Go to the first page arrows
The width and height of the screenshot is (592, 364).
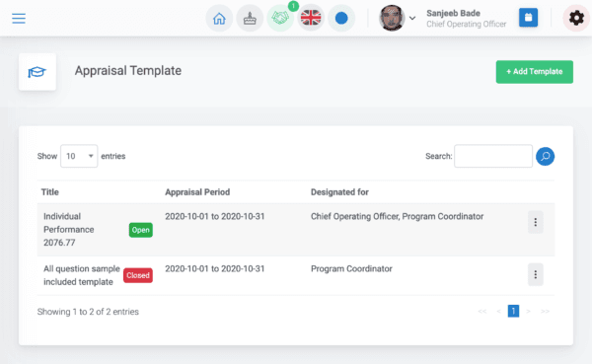(482, 311)
